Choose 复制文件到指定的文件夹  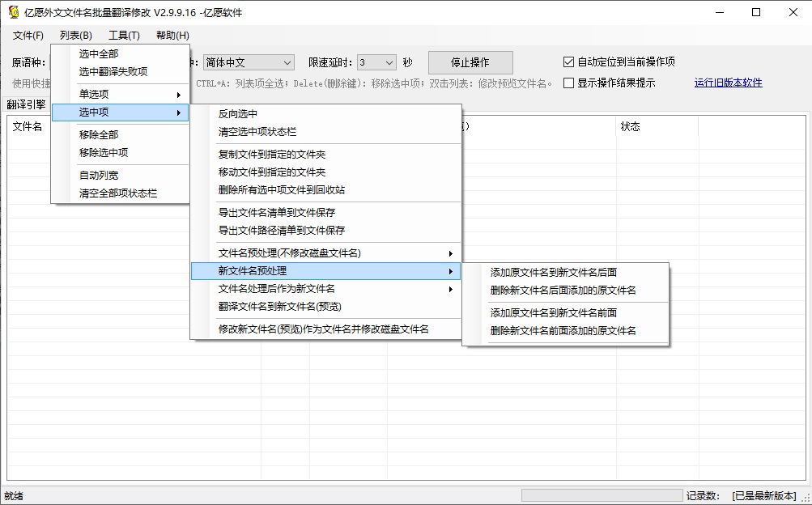pyautogui.click(x=325, y=155)
